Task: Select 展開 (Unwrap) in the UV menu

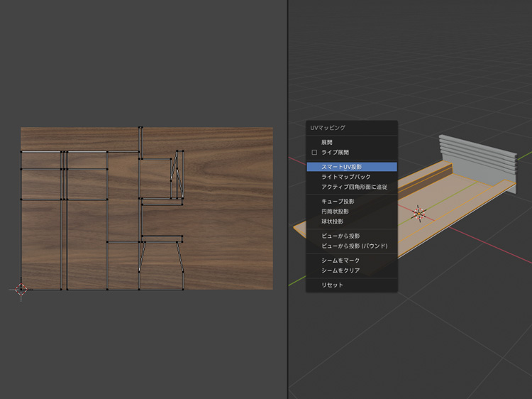Action: [x=328, y=143]
